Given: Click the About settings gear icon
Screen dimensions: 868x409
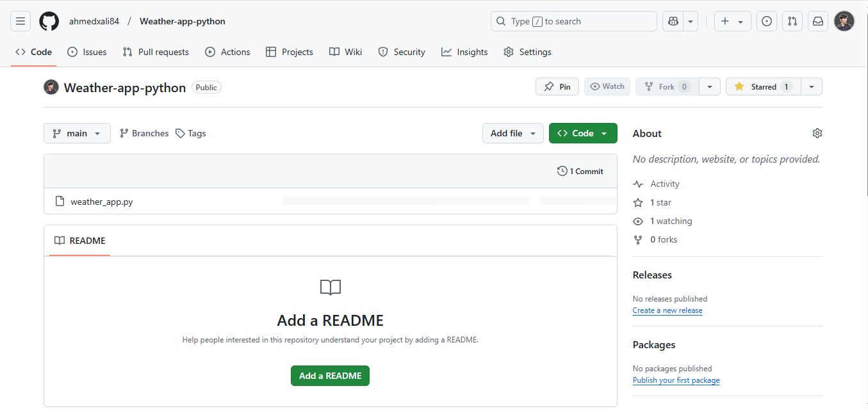Looking at the screenshot, I should [x=817, y=133].
